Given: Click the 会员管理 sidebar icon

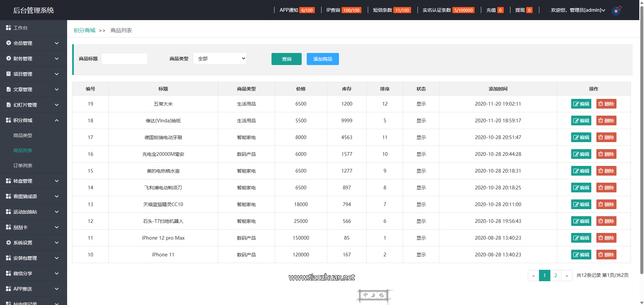Looking at the screenshot, I should tap(8, 43).
